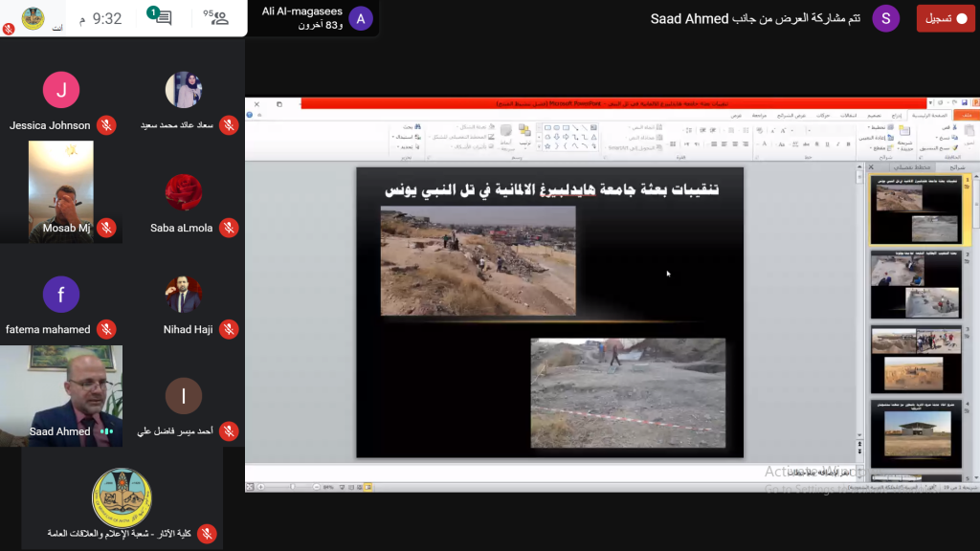This screenshot has width=980, height=551.
Task: Select Mosab Mj's video tile
Action: coord(61,189)
